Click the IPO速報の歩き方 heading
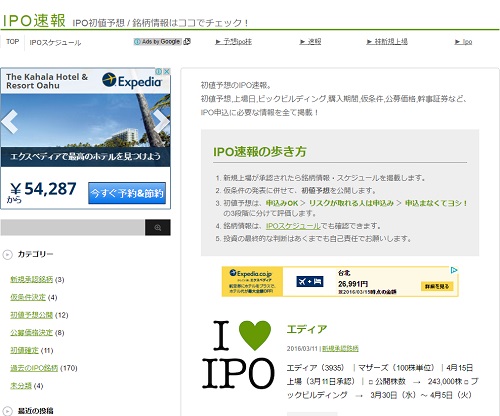This screenshot has height=416, width=500. pos(260,152)
